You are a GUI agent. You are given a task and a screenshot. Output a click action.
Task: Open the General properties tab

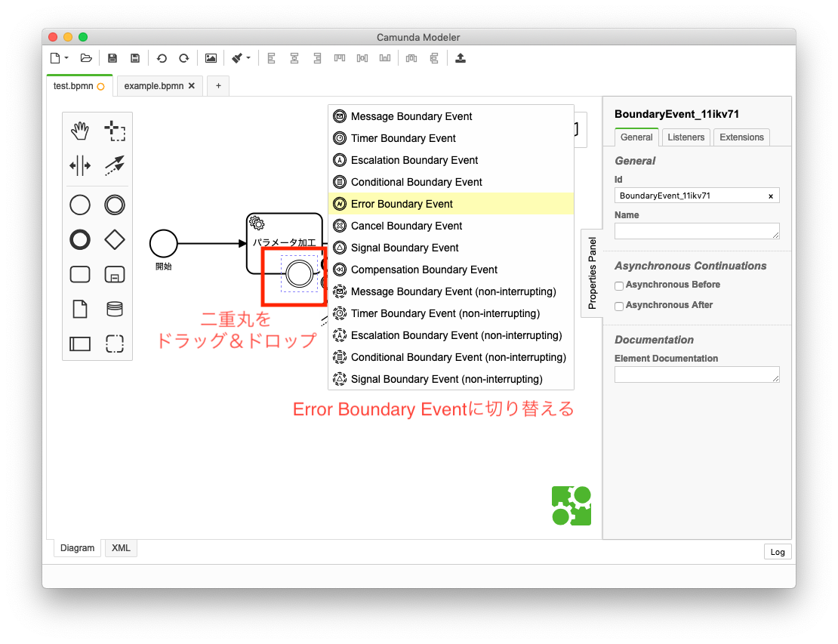(x=636, y=137)
